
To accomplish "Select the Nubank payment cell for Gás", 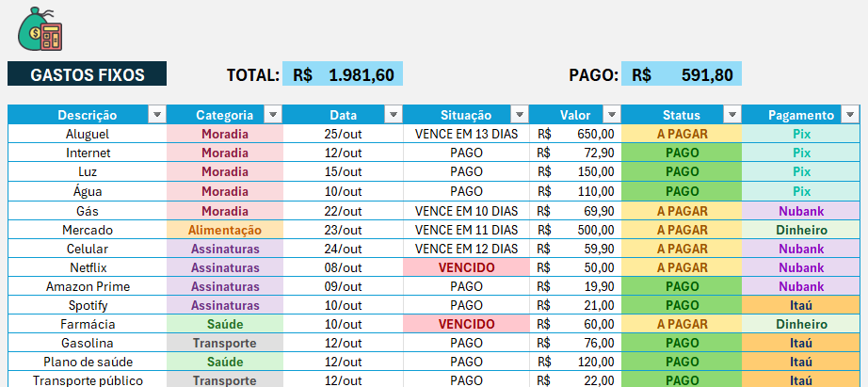I will tap(801, 210).
